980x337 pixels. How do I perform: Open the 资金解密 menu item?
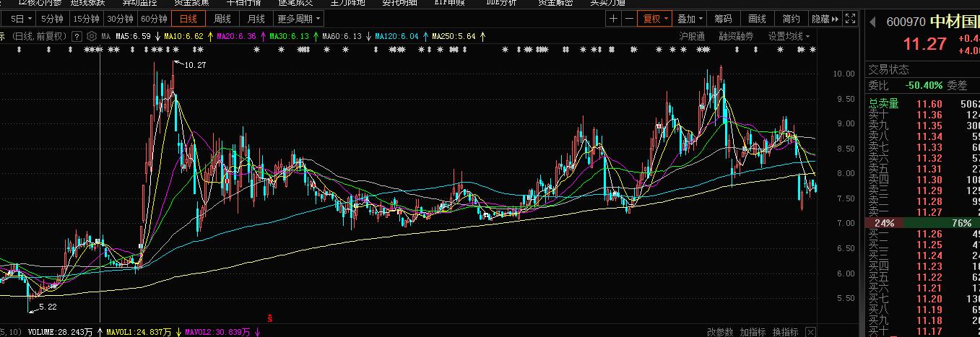pyautogui.click(x=555, y=3)
